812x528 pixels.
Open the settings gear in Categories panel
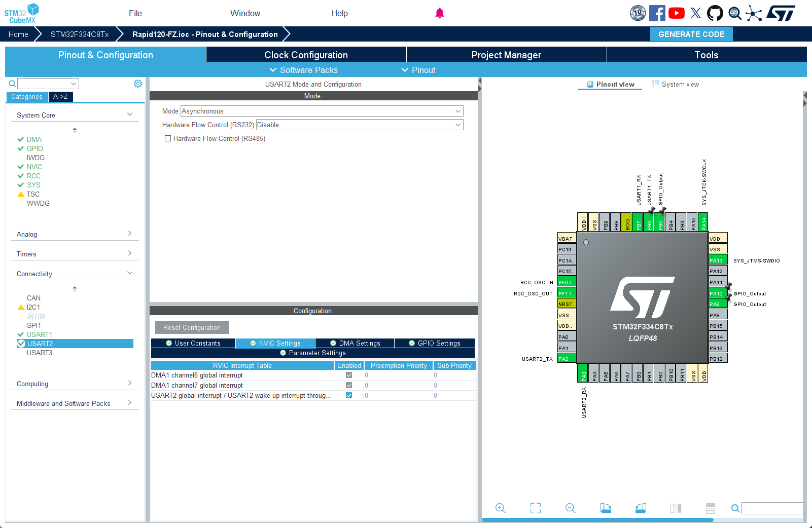[x=138, y=84]
